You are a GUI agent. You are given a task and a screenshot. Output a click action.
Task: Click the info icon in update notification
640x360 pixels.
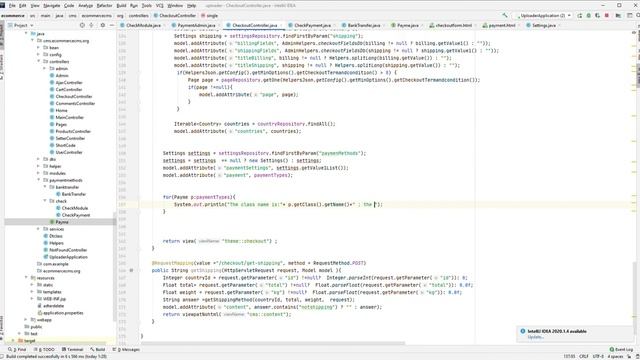pyautogui.click(x=523, y=331)
